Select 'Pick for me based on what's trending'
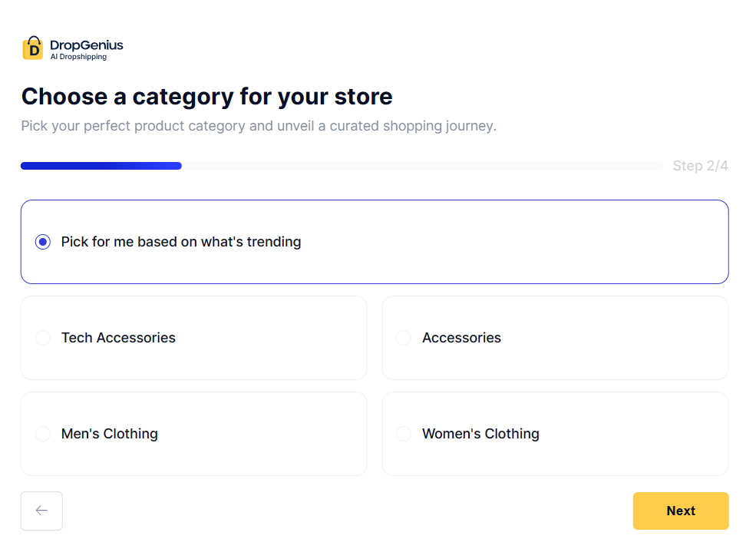This screenshot has height=549, width=756. [x=42, y=241]
